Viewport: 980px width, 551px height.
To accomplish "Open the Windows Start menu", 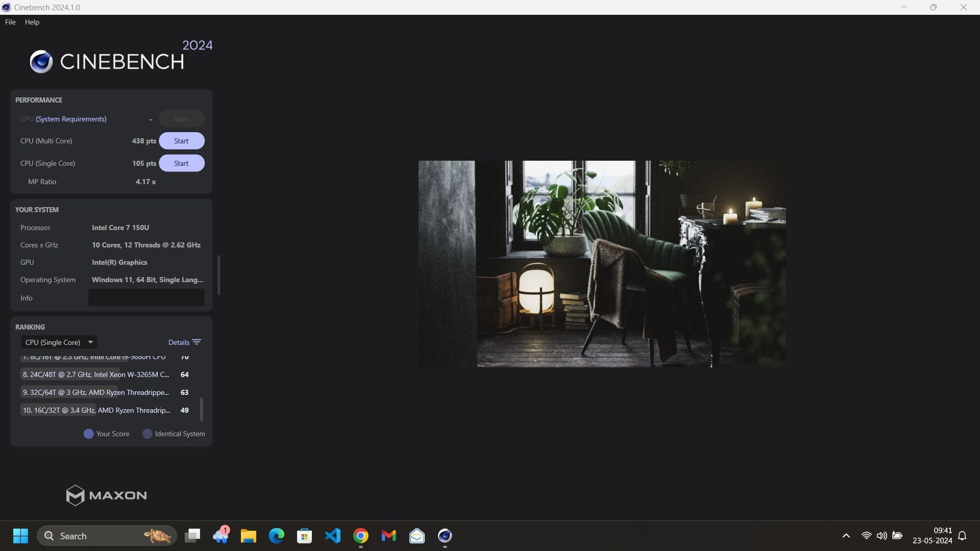I will (20, 536).
